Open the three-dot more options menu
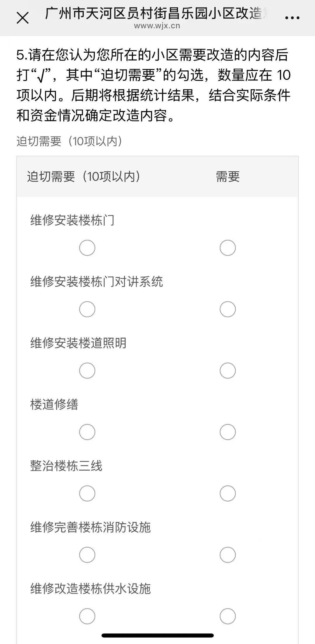This screenshot has width=315, height=644. (292, 18)
